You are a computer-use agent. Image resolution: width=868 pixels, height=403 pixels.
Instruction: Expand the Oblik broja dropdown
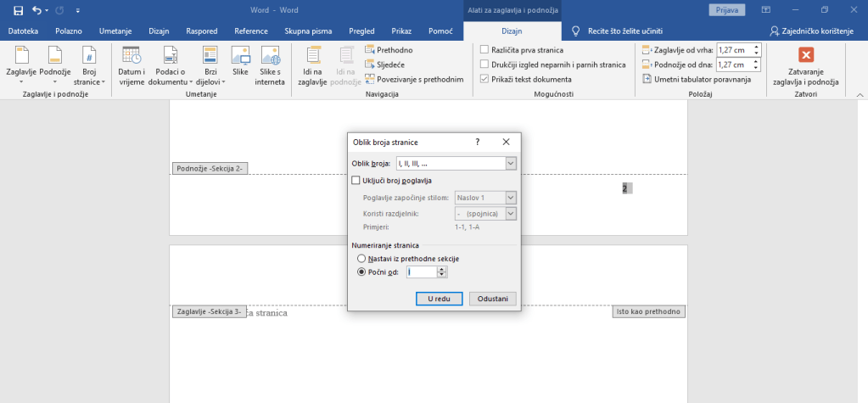coord(511,163)
